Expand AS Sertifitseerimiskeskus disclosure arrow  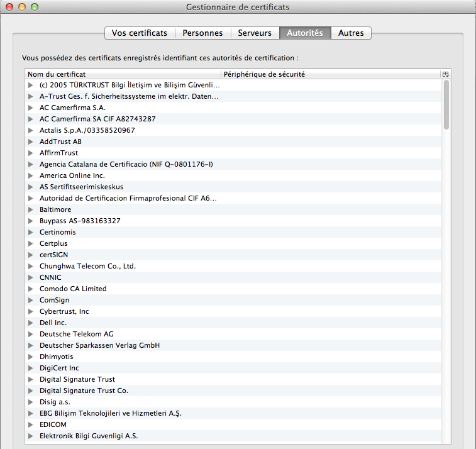[x=30, y=187]
